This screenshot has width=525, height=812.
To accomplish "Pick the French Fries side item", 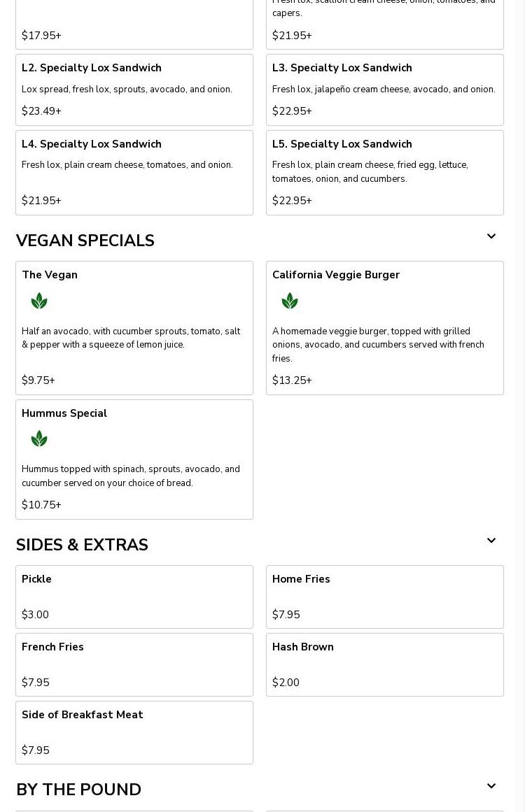I will point(134,665).
